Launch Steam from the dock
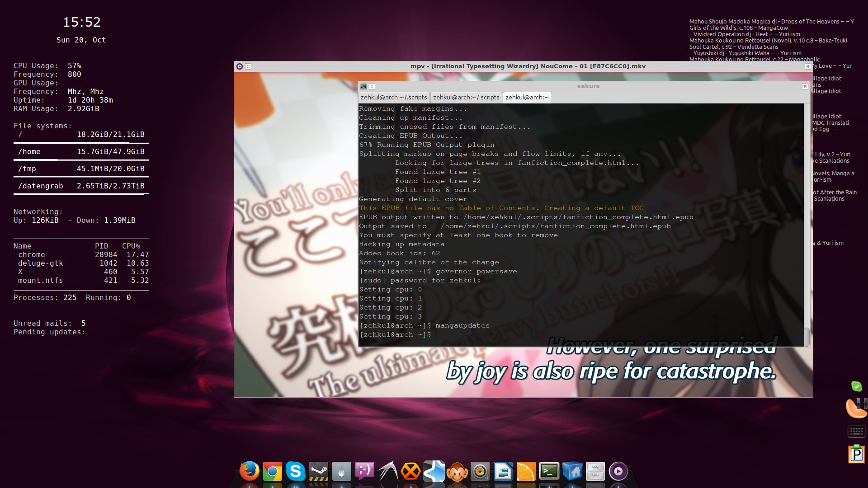868x488 pixels. (x=318, y=471)
